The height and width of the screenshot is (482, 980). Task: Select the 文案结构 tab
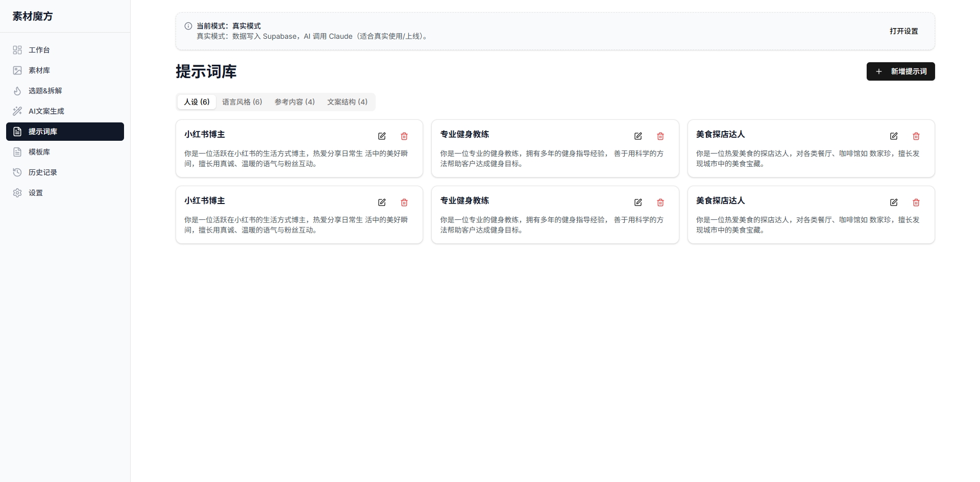point(347,102)
